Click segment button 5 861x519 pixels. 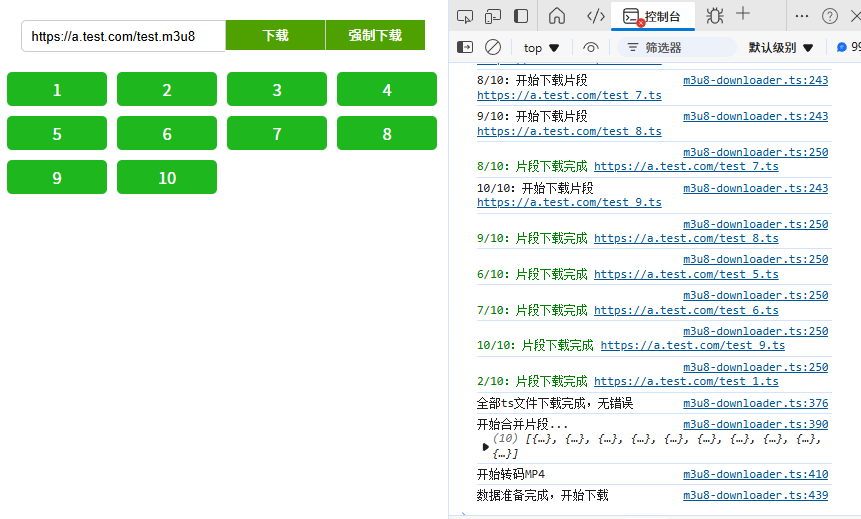click(57, 133)
